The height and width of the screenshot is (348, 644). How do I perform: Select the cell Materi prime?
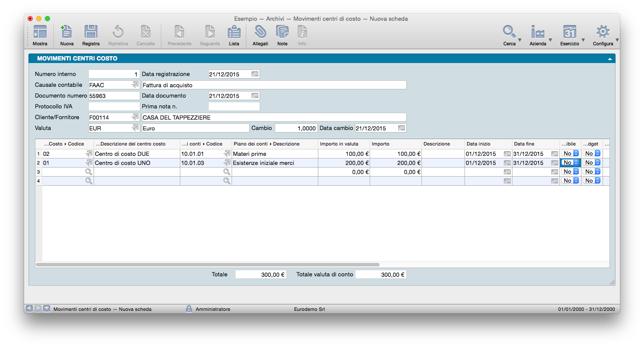click(x=275, y=154)
